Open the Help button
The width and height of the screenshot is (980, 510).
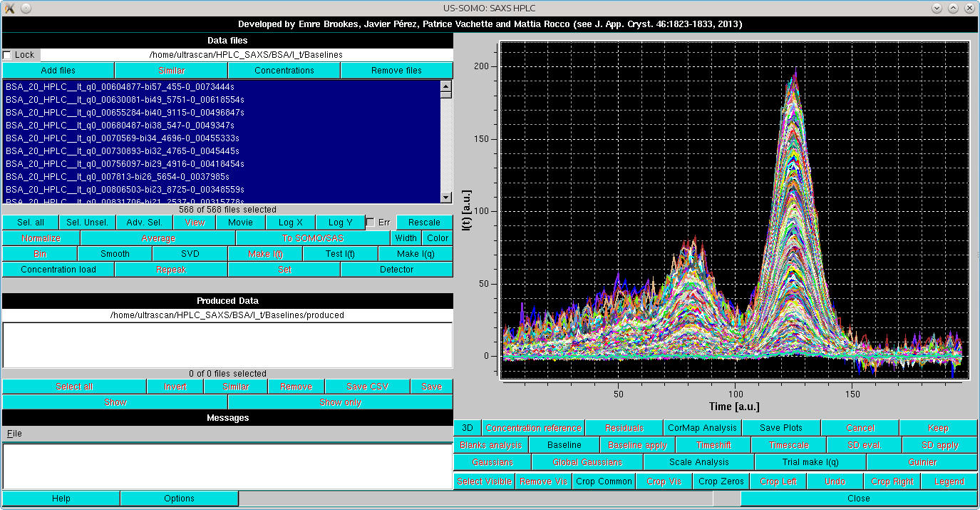61,499
